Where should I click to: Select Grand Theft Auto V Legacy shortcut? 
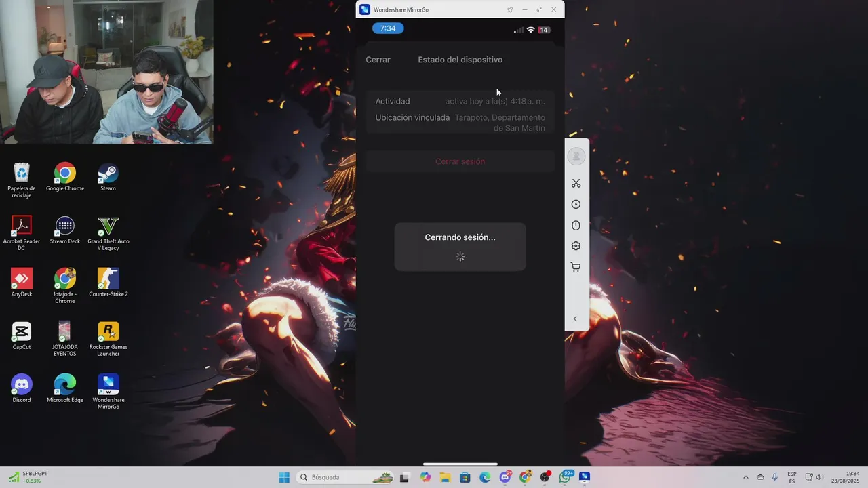(108, 233)
